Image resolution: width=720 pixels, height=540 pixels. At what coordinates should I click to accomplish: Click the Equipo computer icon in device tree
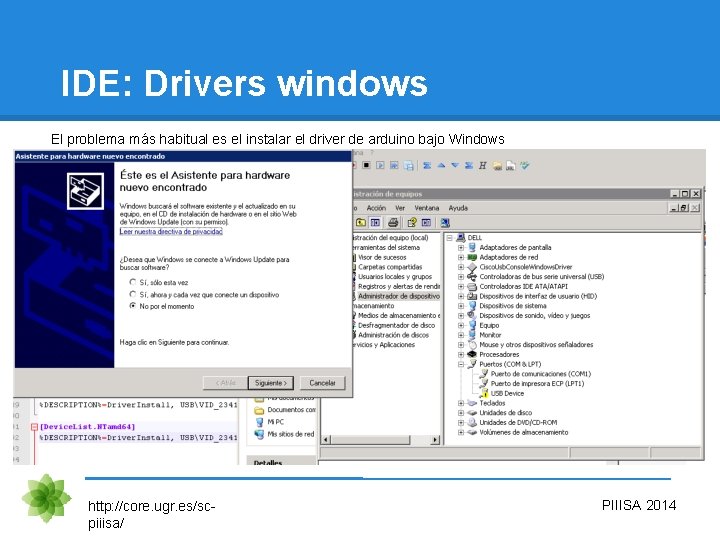(x=472, y=325)
